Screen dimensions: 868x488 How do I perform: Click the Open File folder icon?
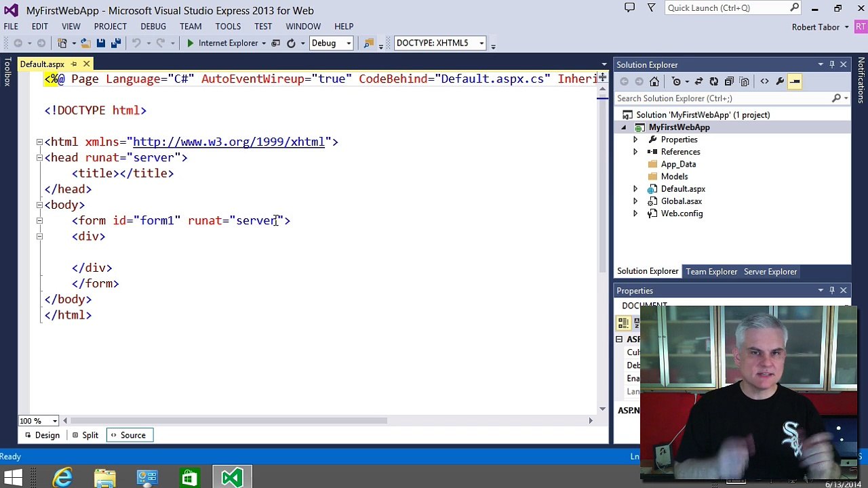(x=85, y=43)
